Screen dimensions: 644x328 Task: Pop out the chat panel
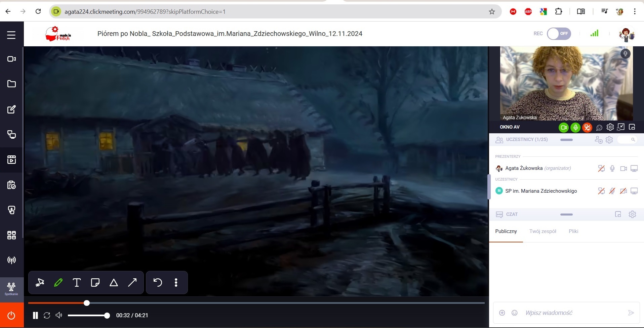[618, 214]
